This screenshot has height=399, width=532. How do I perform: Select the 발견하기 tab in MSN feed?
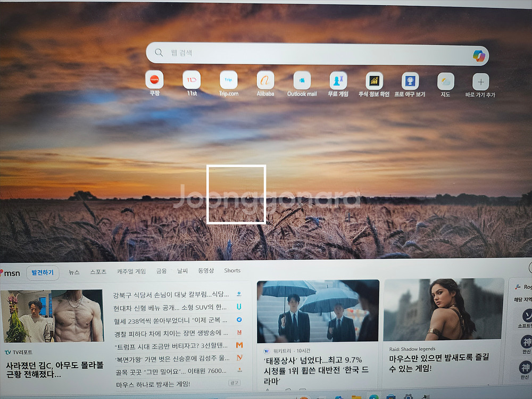pos(43,272)
